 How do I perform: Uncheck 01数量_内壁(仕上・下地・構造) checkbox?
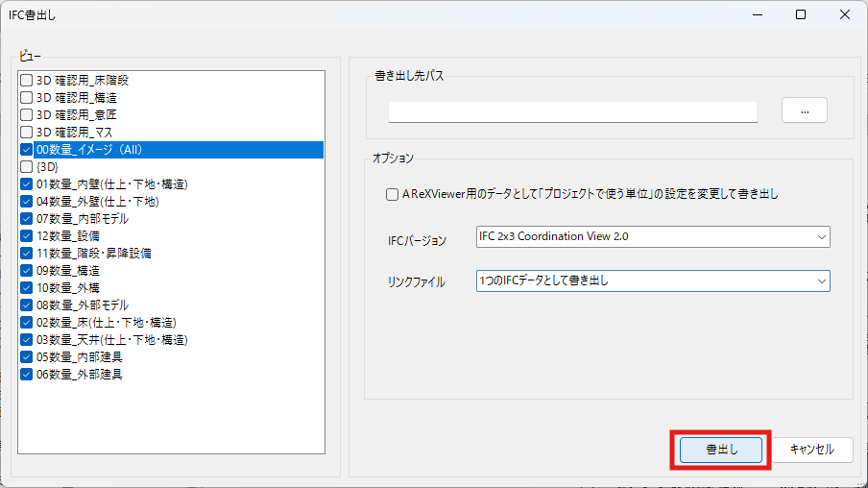tap(27, 184)
